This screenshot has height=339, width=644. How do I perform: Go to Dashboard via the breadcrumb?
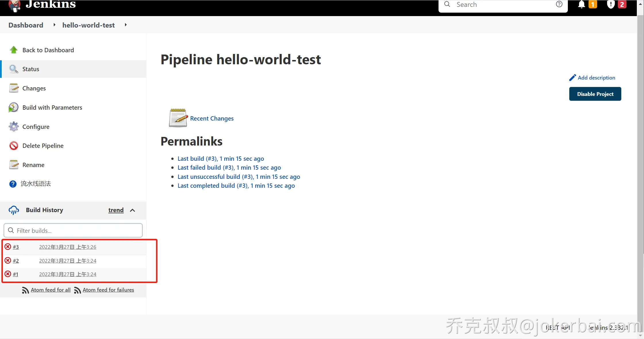tap(26, 25)
